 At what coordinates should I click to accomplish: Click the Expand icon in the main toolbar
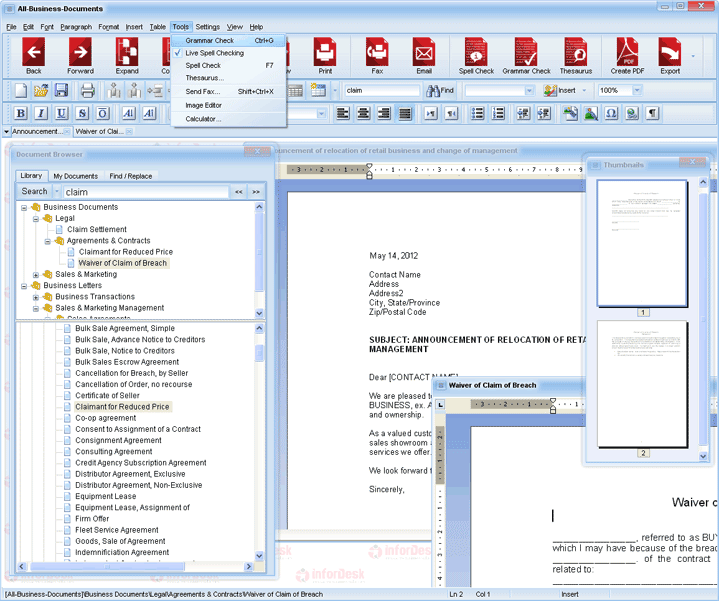127,52
